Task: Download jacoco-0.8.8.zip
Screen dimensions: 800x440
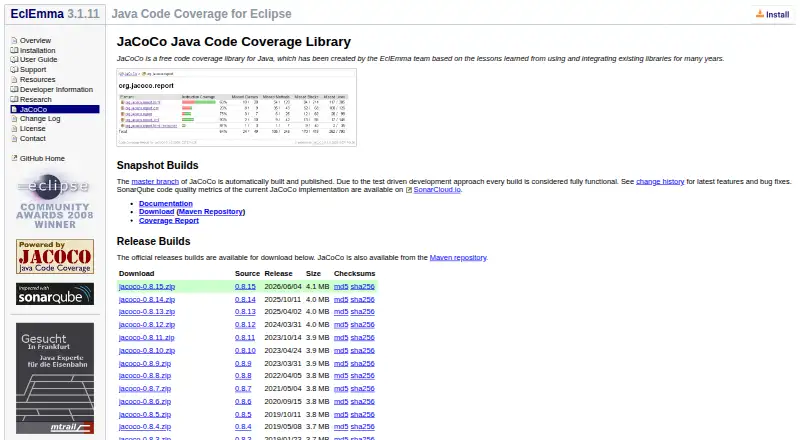Action: click(x=145, y=376)
